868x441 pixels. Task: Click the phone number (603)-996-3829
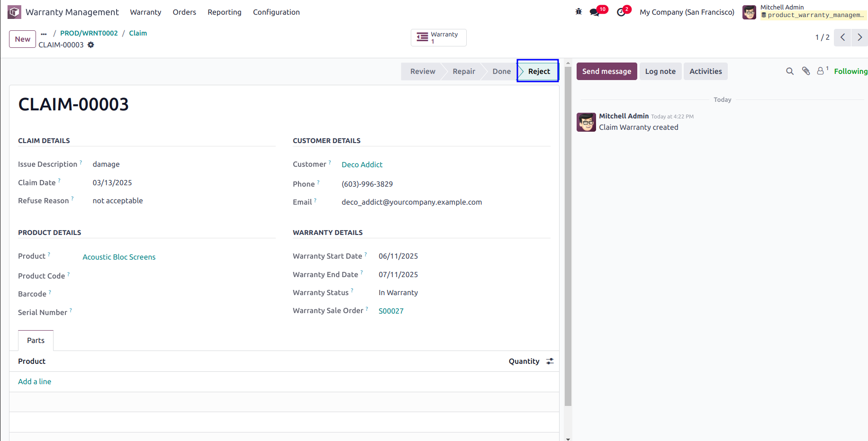tap(367, 184)
